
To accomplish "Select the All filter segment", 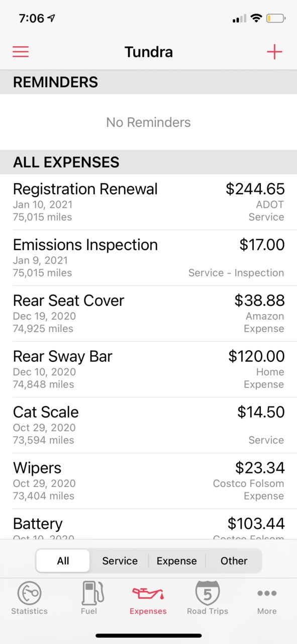I will (x=63, y=560).
